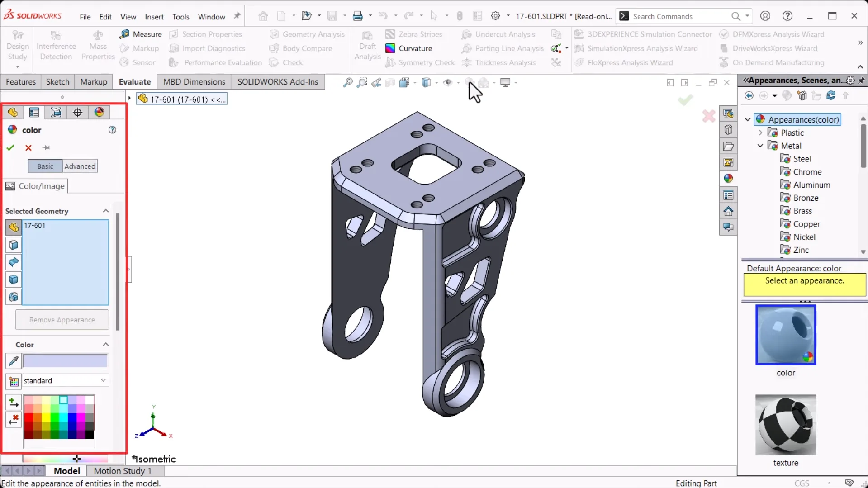Image resolution: width=868 pixels, height=488 pixels.
Task: Click the Measure tool icon
Action: 124,34
